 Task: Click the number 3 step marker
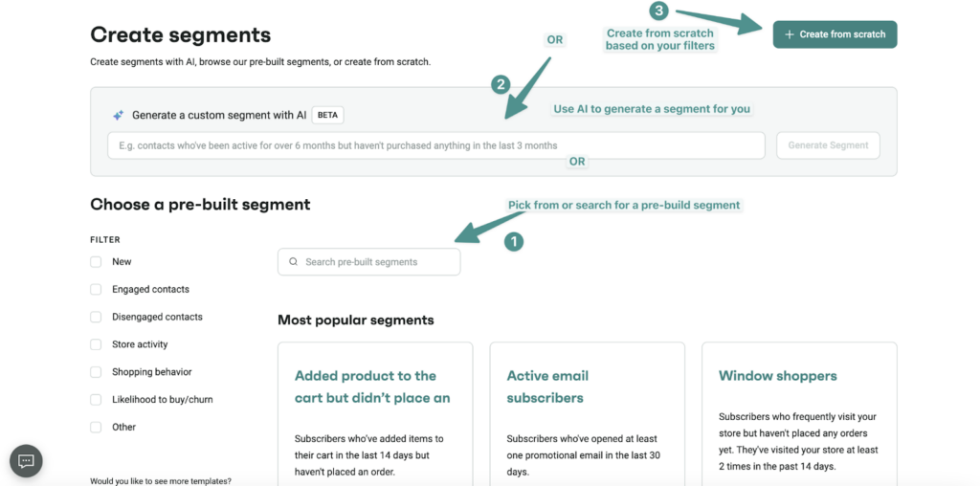[x=657, y=11]
